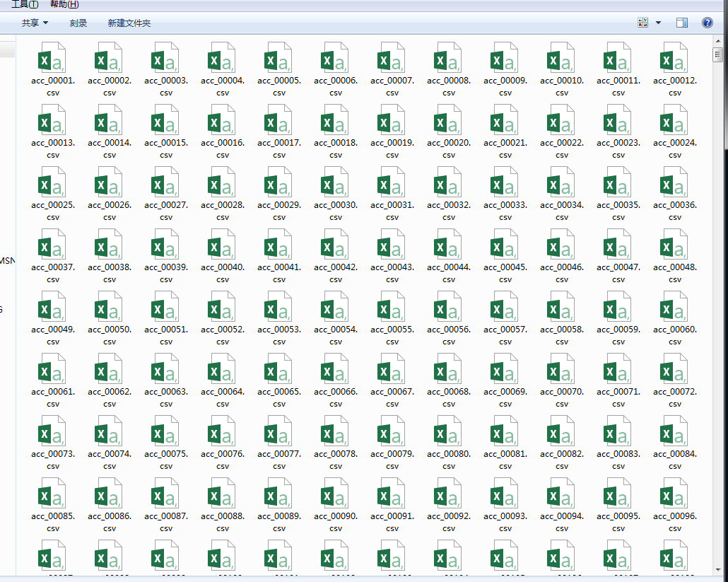This screenshot has width=728, height=582.
Task: Click the acc_00008.csv file name
Action: pos(449,86)
